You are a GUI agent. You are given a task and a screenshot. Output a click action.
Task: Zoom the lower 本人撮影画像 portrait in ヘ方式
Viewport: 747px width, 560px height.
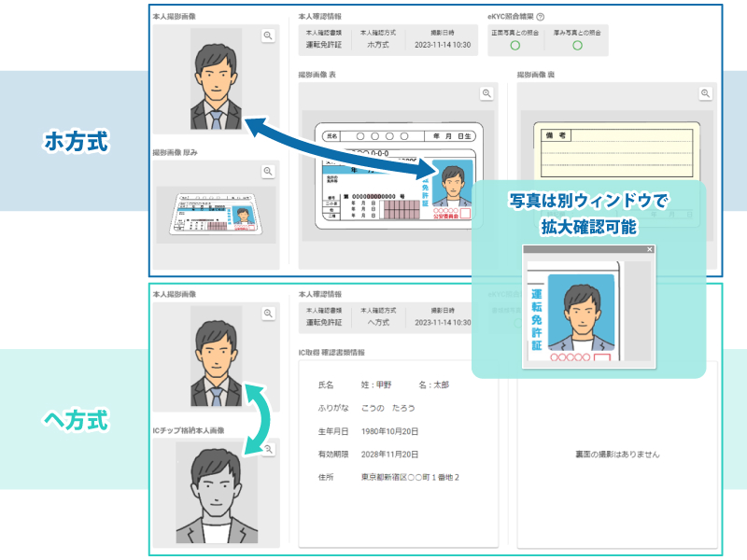pyautogui.click(x=268, y=314)
